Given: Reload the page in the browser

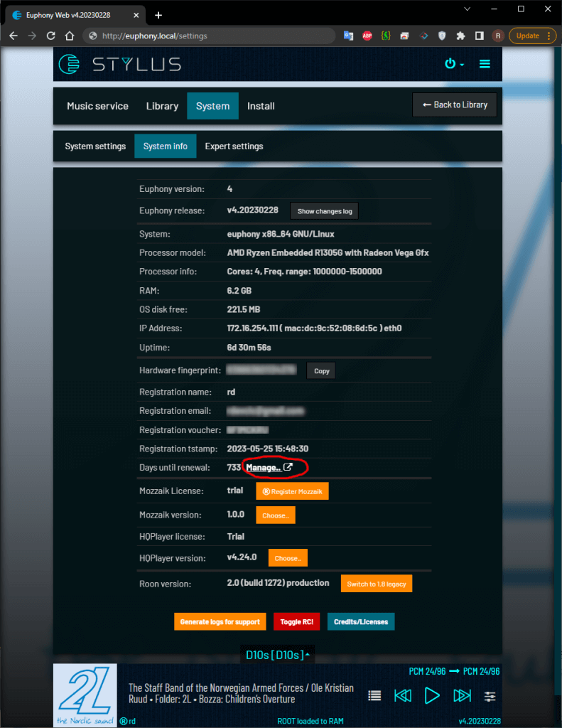Looking at the screenshot, I should coord(50,36).
